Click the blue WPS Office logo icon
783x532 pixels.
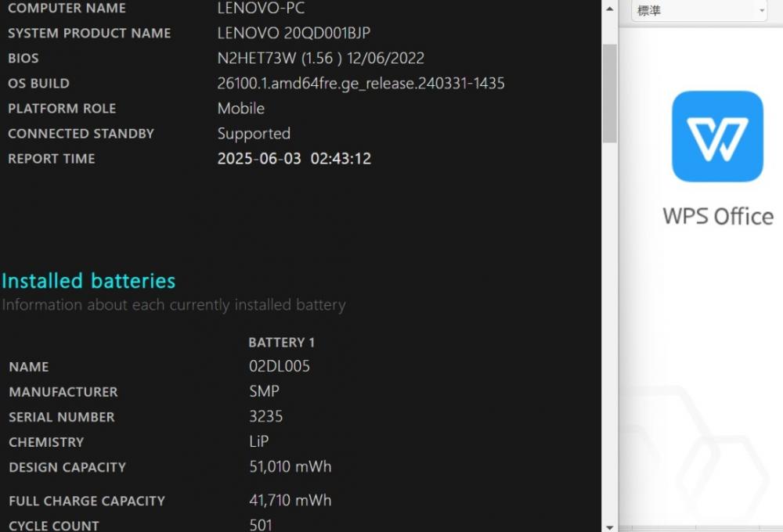point(717,136)
